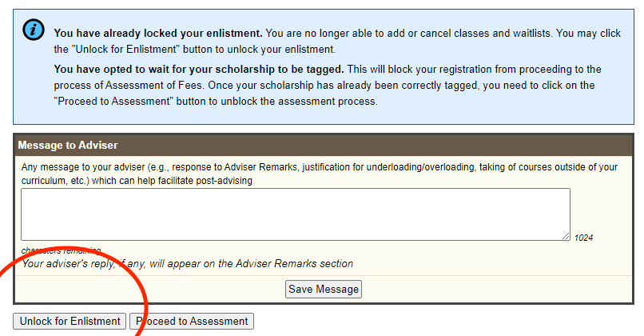The image size is (644, 336).
Task: Click the red circle annotation arc
Action: [142, 294]
